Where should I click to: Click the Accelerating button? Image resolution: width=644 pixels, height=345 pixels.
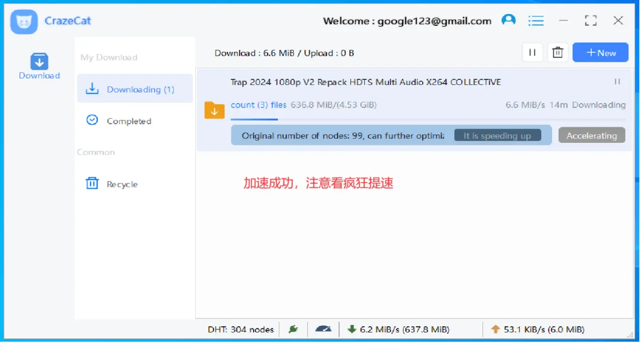pyautogui.click(x=592, y=135)
